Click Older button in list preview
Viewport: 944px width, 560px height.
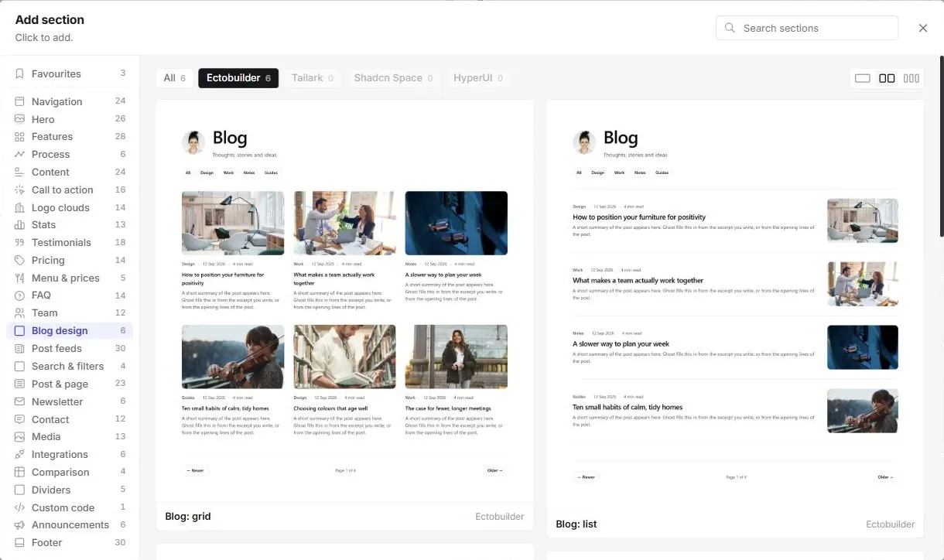(x=885, y=477)
